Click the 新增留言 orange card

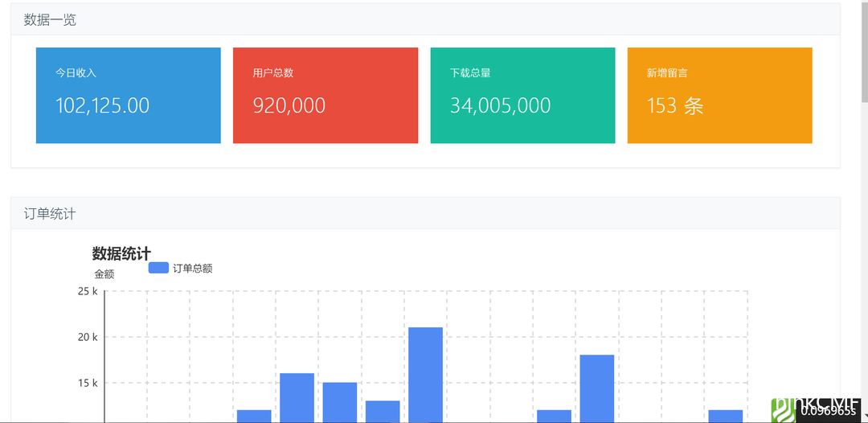[719, 95]
